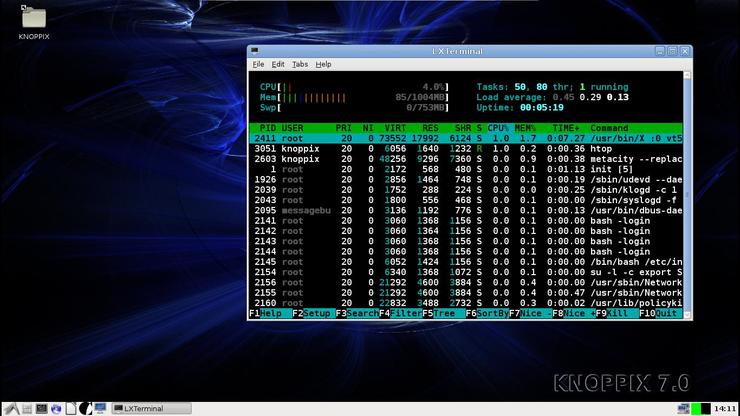Open the web browser globe icon

click(56, 408)
